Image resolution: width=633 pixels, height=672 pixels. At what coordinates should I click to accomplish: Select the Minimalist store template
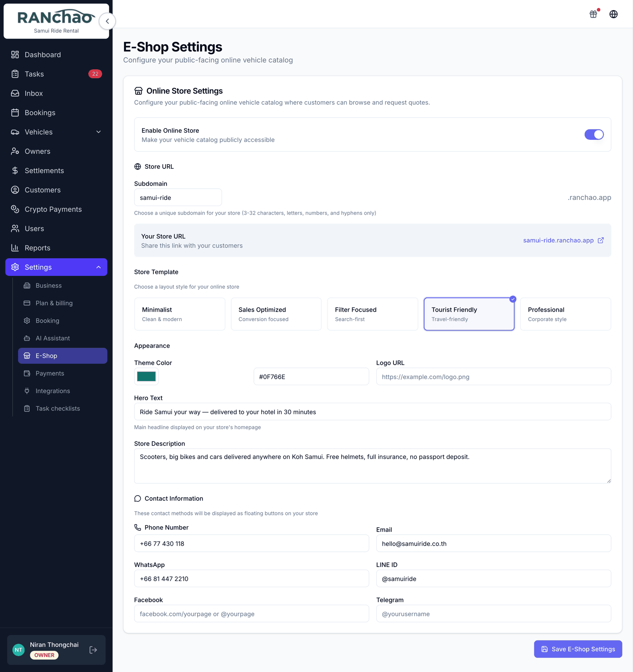pyautogui.click(x=179, y=314)
